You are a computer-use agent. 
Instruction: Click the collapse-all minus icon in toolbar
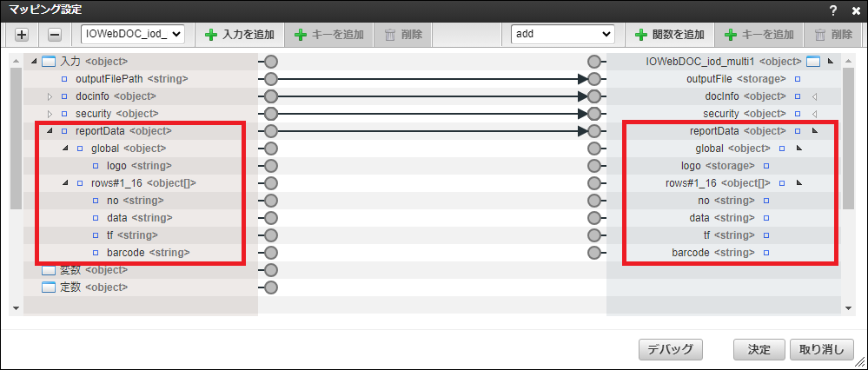coord(54,35)
